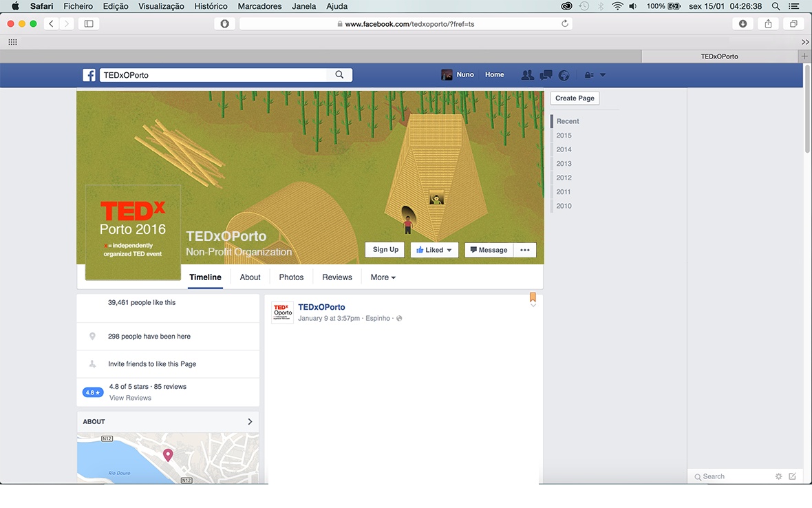Switch to the About tab
This screenshot has height=508, width=812.
coord(250,277)
